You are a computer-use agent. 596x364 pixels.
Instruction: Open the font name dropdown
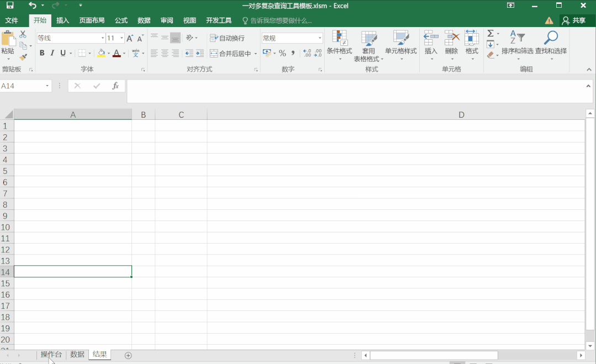(x=103, y=38)
